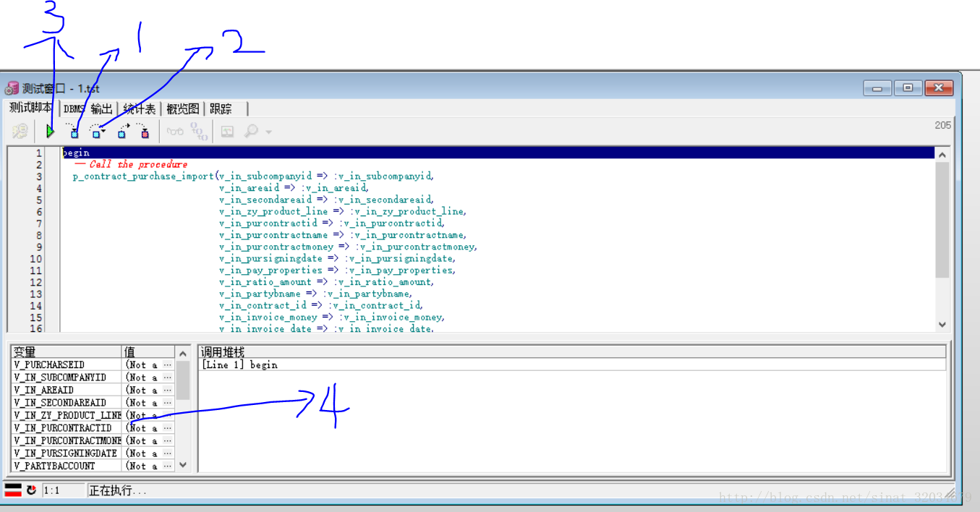Open the 统计表 tab
980x512 pixels.
139,109
